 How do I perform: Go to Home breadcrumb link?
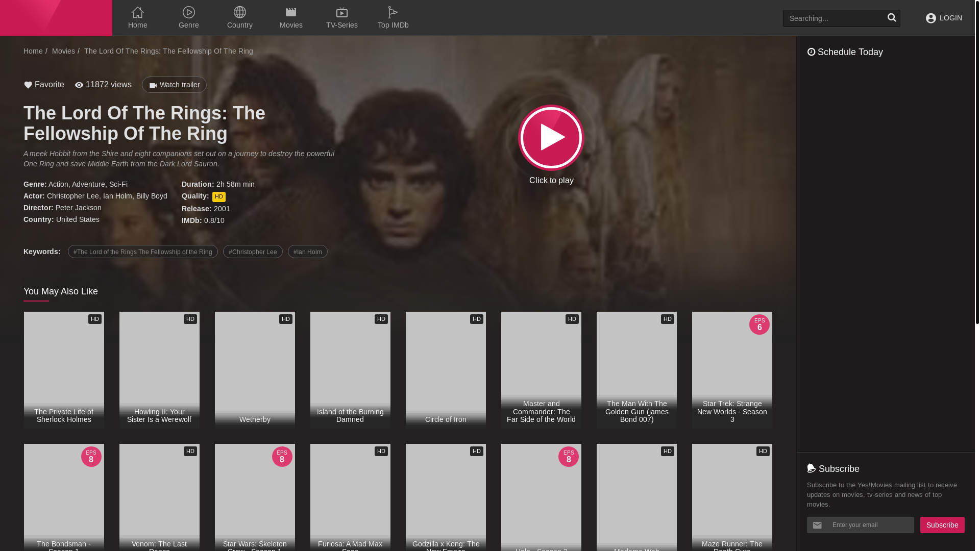click(x=33, y=51)
